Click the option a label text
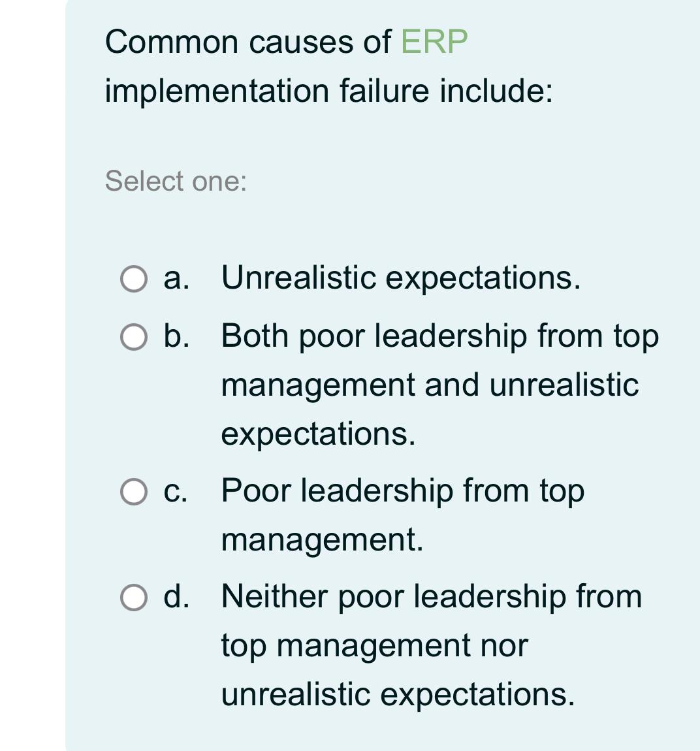Viewport: 700px width, 751px height. [401, 280]
